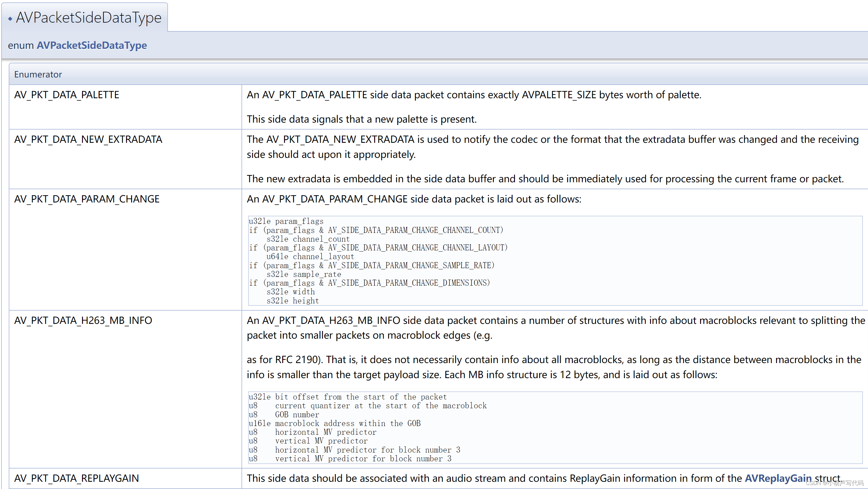This screenshot has width=868, height=489.
Task: Click the diamond bullet before AVPacketSideDataType title
Action: tap(10, 19)
